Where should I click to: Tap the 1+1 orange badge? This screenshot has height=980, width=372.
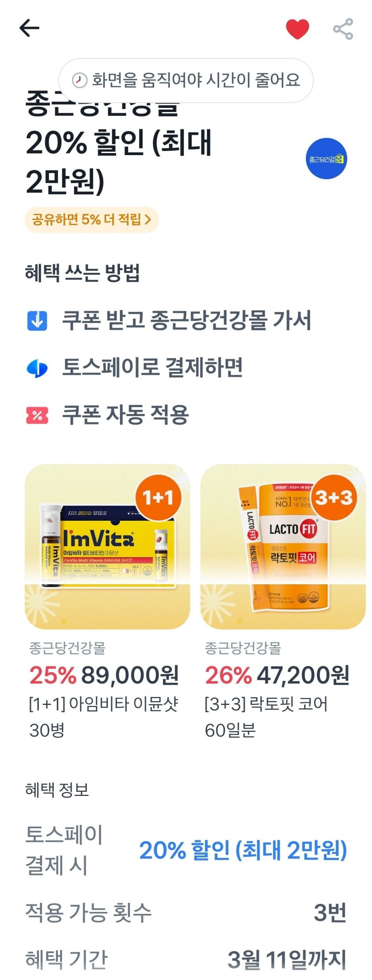(159, 498)
